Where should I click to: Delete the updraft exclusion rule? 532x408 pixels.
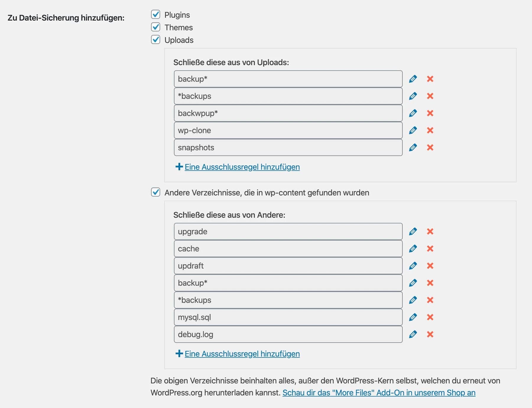[430, 266]
